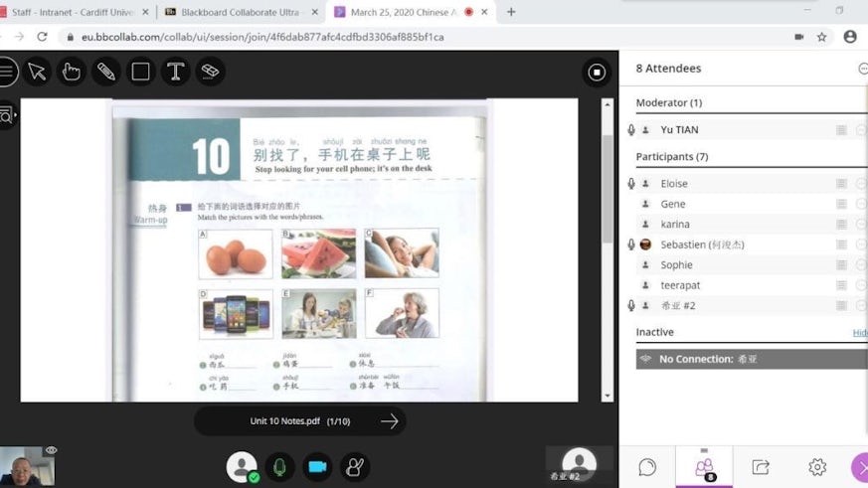868x488 pixels.
Task: Open the My Settings gear tab
Action: tap(817, 466)
